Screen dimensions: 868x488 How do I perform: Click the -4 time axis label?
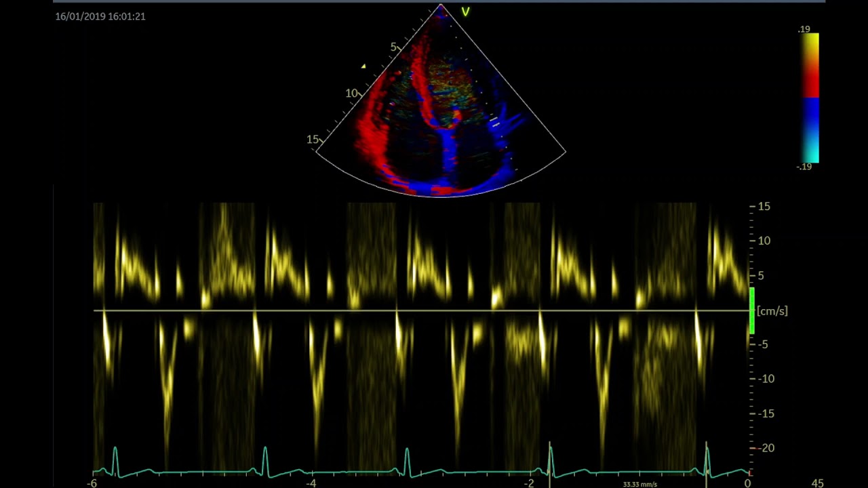click(x=311, y=483)
